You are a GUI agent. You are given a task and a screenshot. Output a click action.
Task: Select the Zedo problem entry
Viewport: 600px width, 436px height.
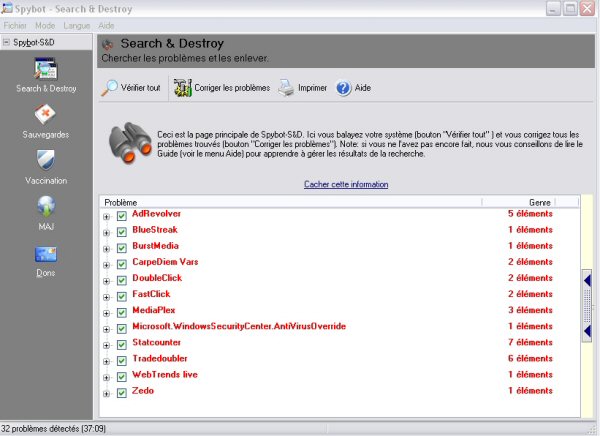point(143,390)
